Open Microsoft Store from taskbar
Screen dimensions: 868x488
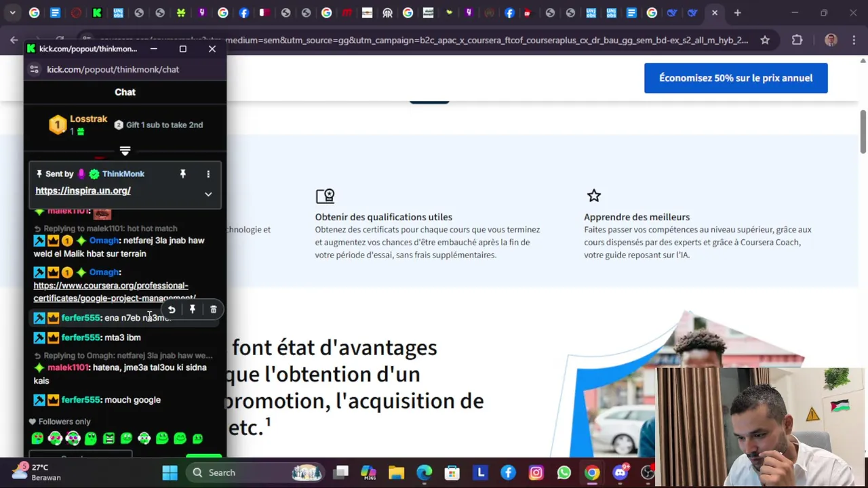[452, 472]
